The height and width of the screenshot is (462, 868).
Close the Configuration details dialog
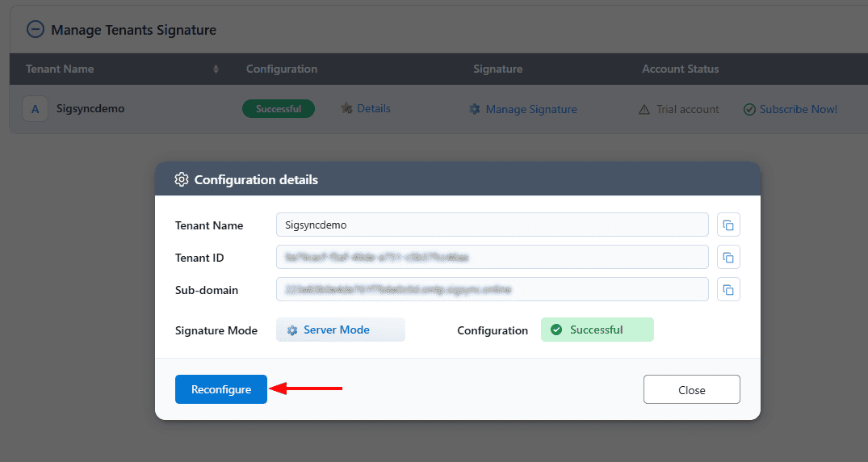click(x=691, y=389)
